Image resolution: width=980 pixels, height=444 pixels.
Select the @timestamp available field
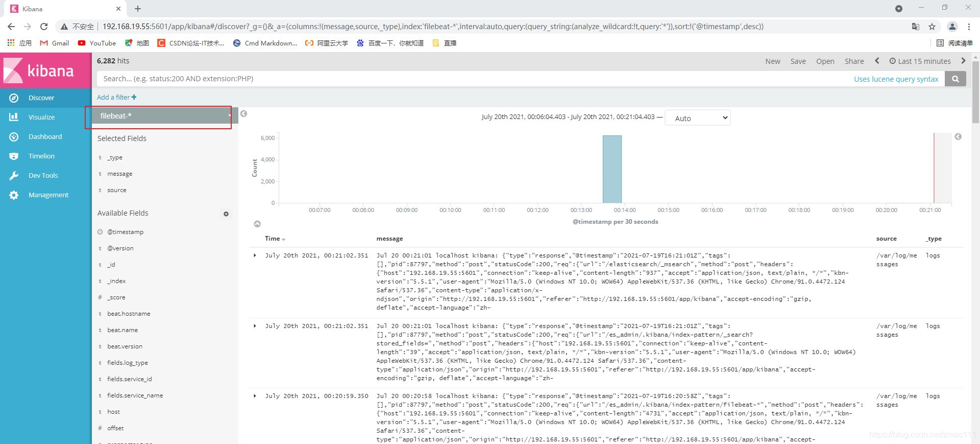coord(126,232)
